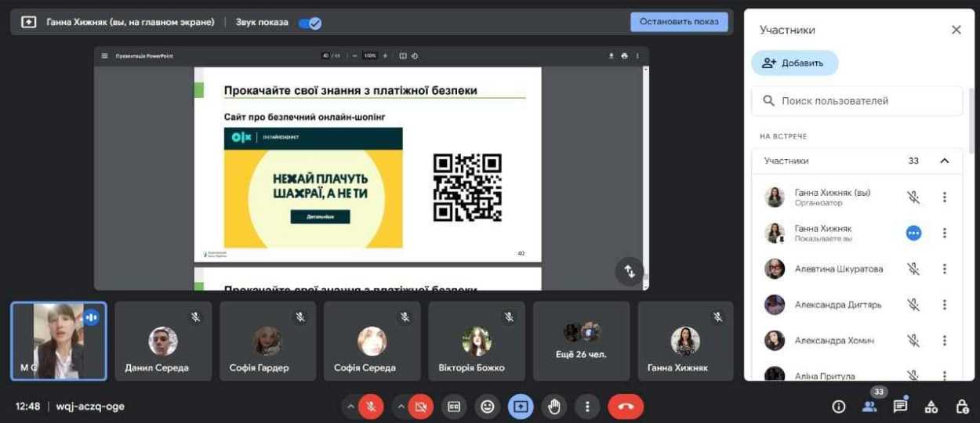980x423 pixels.
Task: Open the three-dot more options menu in call bar
Action: click(587, 407)
